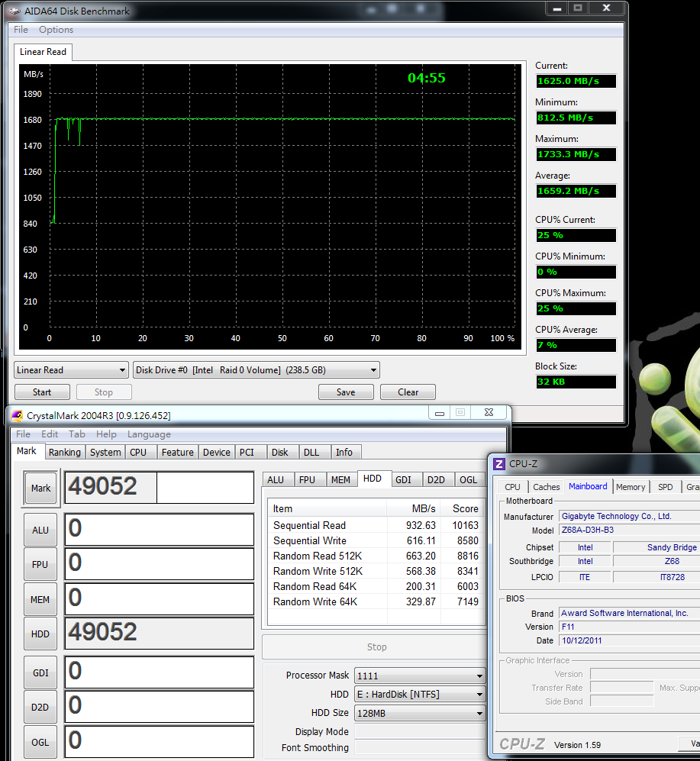This screenshot has height=761, width=700.
Task: Open the SPD tab in CPU-Z
Action: 666,487
